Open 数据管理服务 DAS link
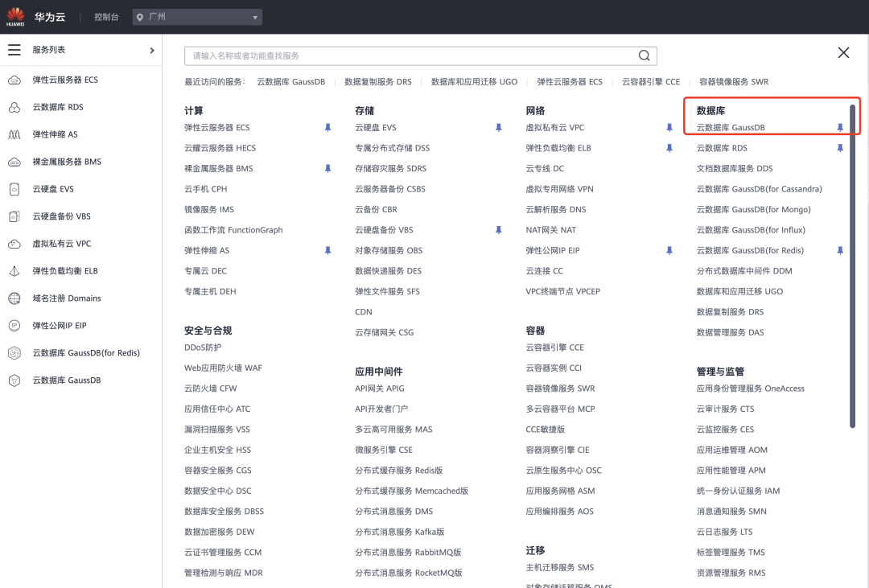The width and height of the screenshot is (869, 588). [730, 332]
